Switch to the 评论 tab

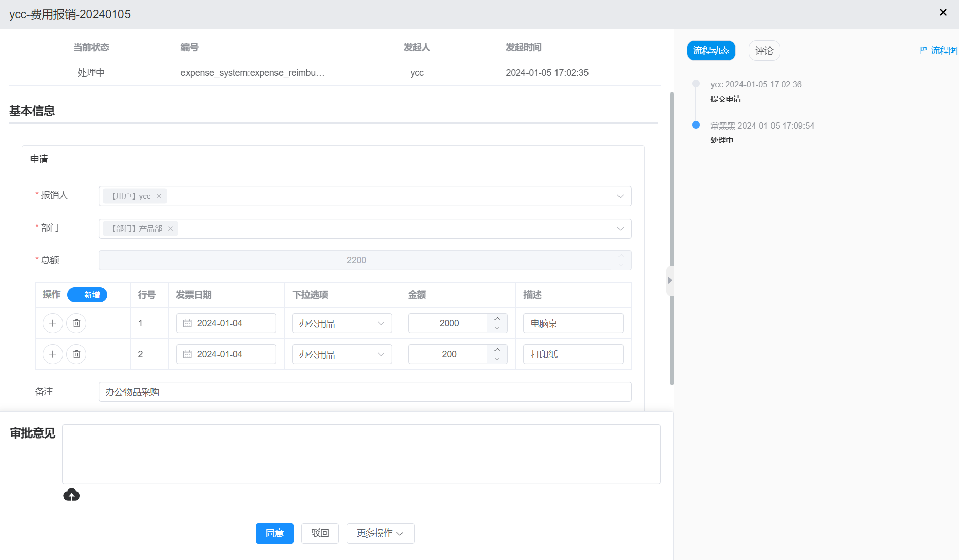(764, 50)
